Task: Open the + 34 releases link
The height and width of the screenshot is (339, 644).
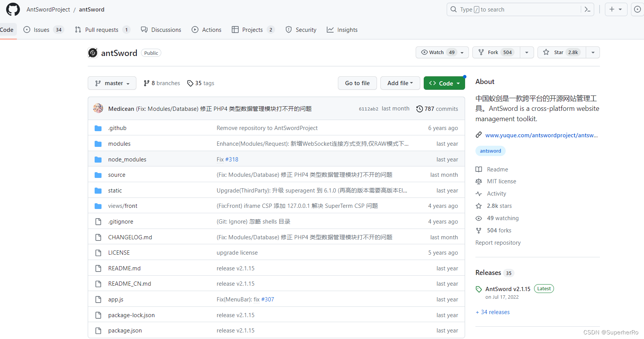Action: point(493,312)
